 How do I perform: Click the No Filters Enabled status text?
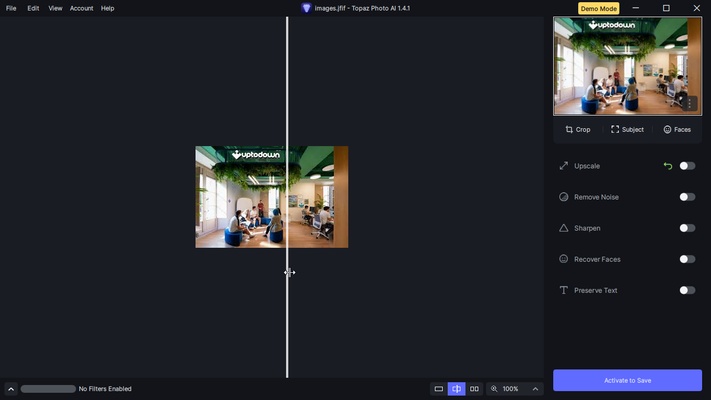105,389
